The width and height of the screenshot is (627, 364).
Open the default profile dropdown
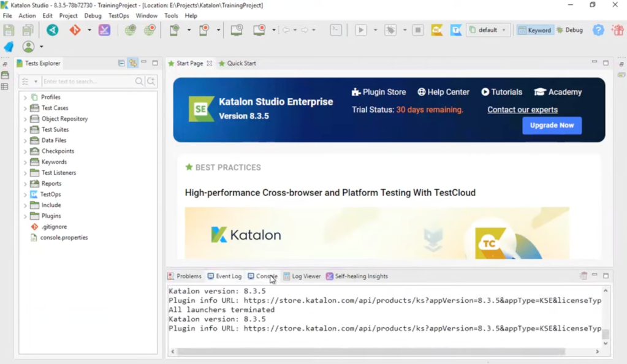pyautogui.click(x=488, y=30)
